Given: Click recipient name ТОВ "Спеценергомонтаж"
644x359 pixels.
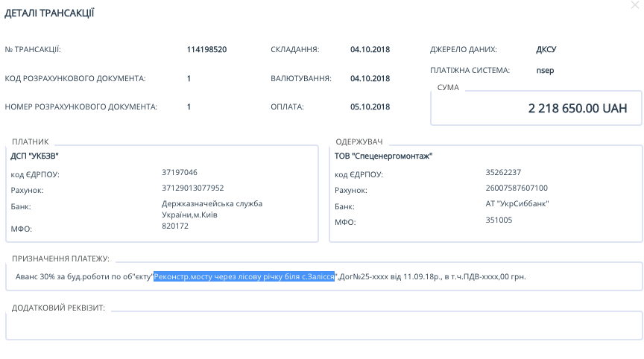Looking at the screenshot, I should (383, 156).
